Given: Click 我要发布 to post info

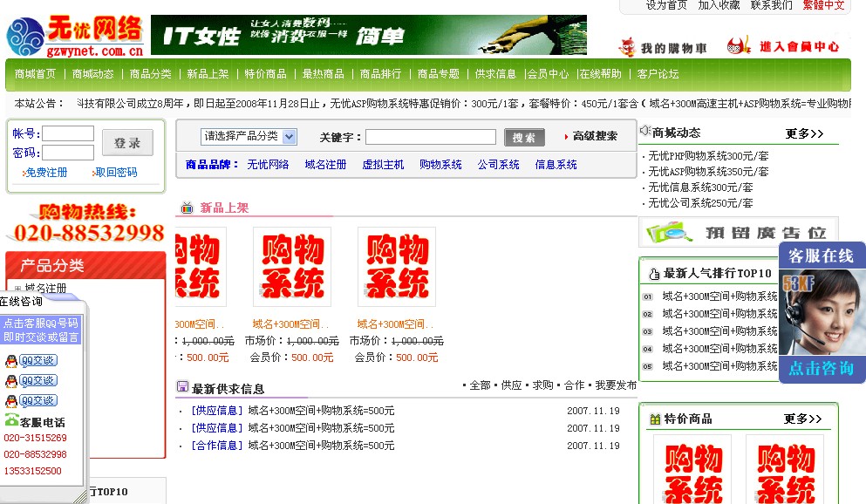Looking at the screenshot, I should coord(616,385).
